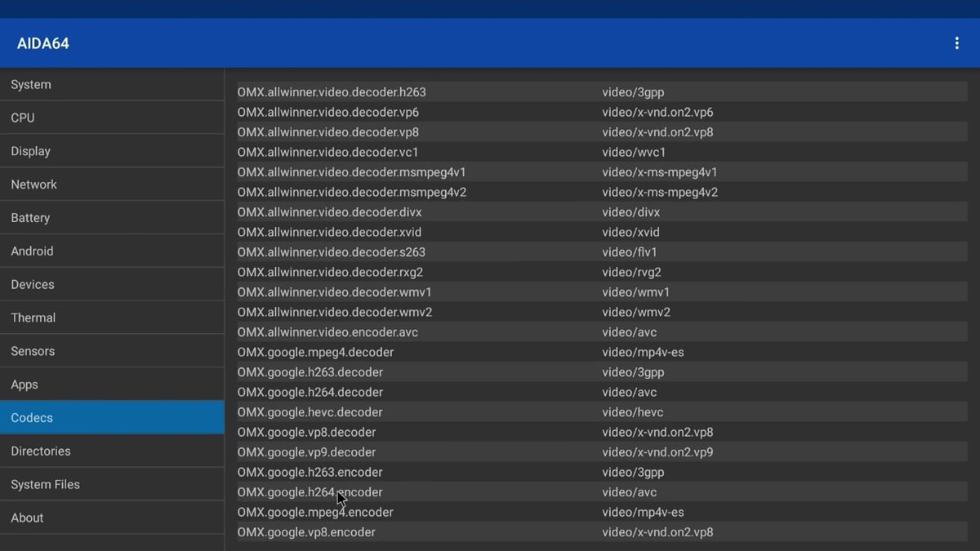Open the Devices section
The width and height of the screenshot is (980, 551).
coord(112,284)
